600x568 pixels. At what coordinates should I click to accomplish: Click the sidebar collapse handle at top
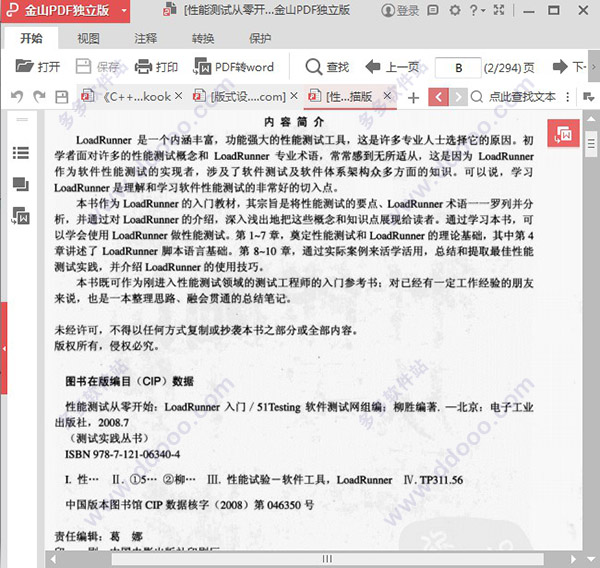[22, 120]
